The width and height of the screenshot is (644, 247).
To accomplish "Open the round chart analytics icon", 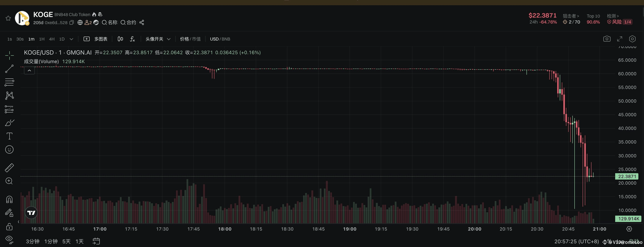I will (x=96, y=22).
